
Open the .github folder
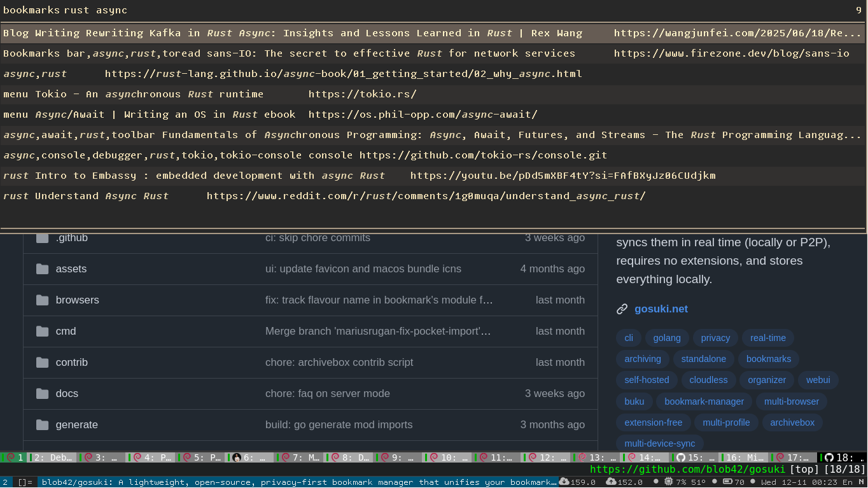[72, 237]
